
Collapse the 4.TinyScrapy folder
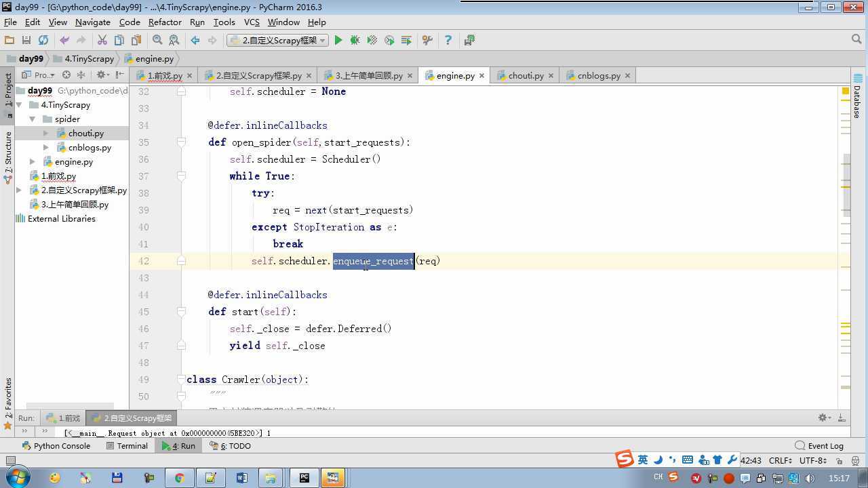(19, 105)
